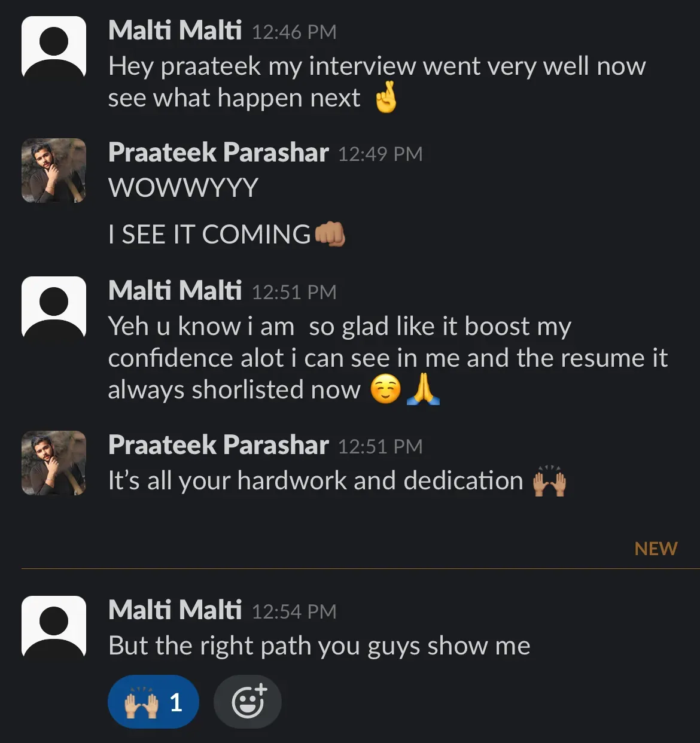Click the smiling face emoji after shorlisted now

(385, 389)
